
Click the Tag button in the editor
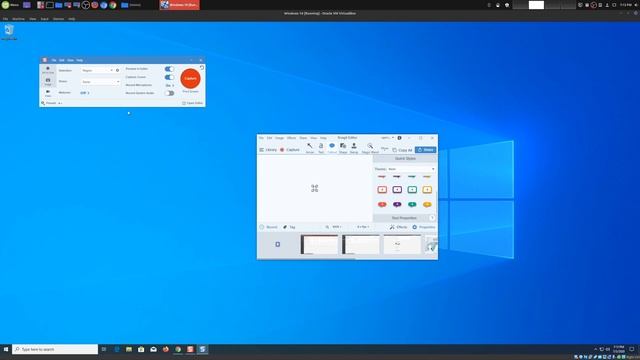pos(289,227)
